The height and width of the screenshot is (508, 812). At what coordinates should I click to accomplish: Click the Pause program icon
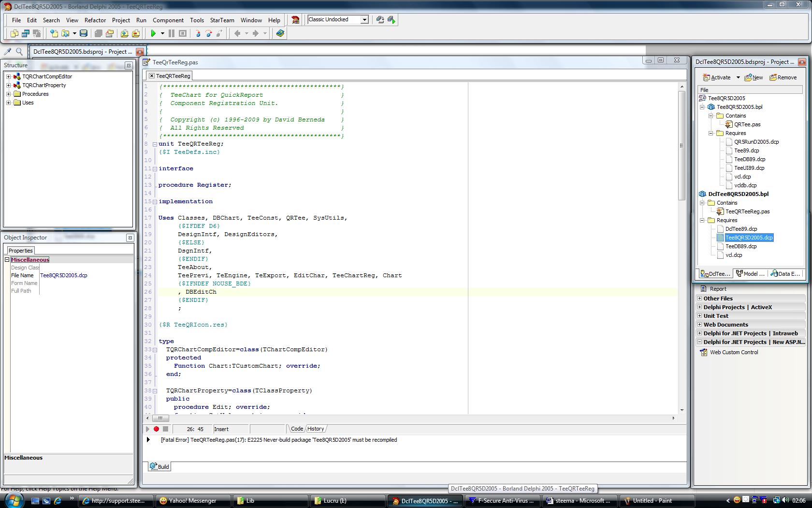[171, 33]
